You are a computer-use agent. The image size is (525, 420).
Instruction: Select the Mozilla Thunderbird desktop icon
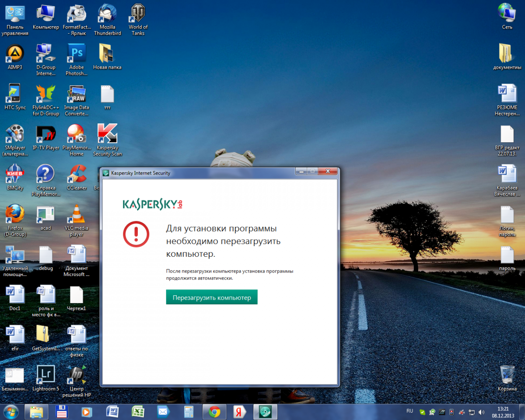107,20
